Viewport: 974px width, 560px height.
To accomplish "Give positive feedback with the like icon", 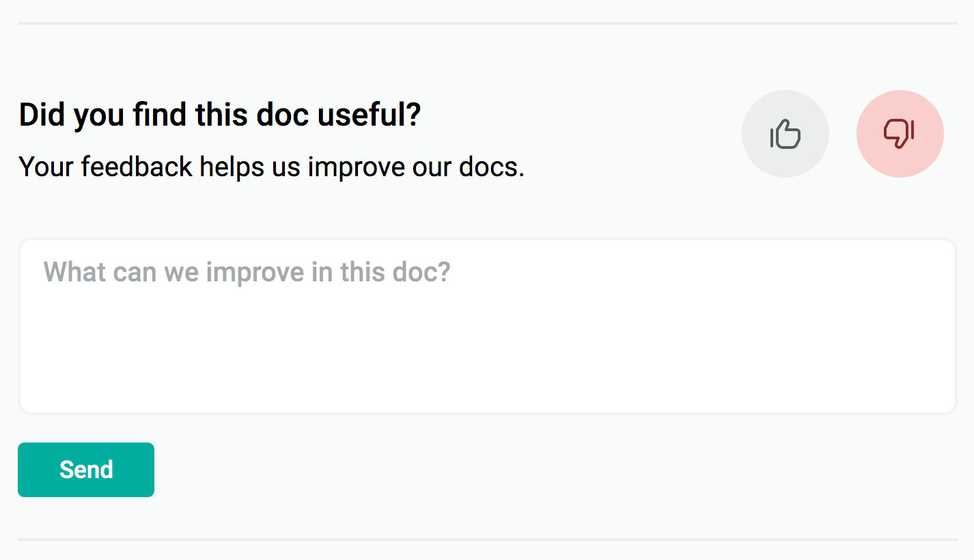I will tap(785, 134).
